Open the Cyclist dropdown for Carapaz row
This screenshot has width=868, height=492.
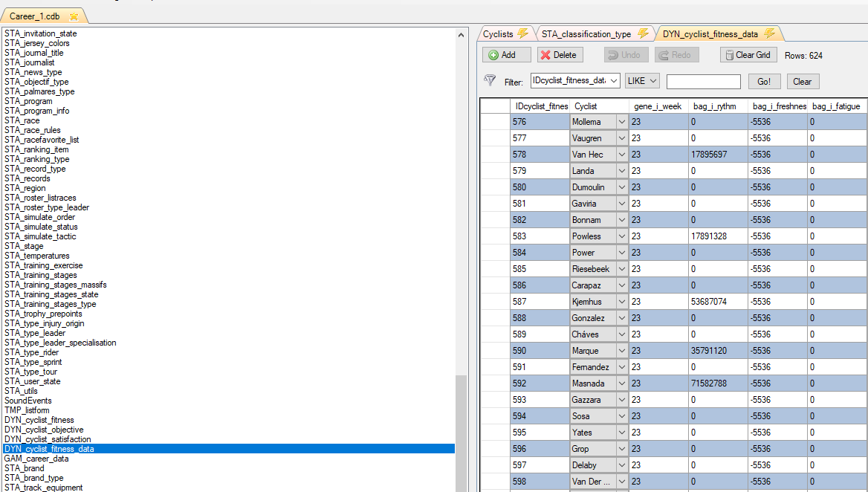tap(621, 285)
